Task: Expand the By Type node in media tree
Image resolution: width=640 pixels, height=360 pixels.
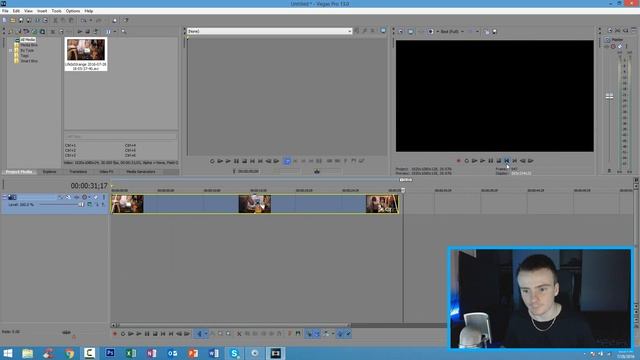Action: [x=11, y=50]
